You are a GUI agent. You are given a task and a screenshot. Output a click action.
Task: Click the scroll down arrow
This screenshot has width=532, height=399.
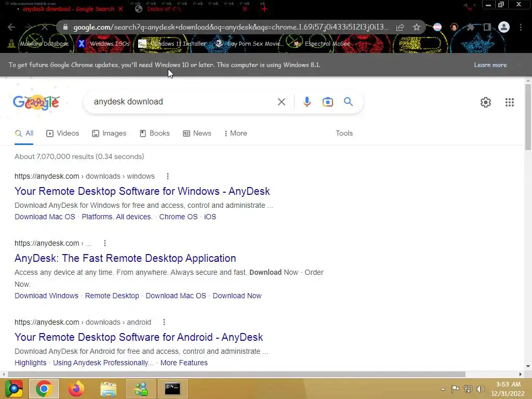coord(528,366)
